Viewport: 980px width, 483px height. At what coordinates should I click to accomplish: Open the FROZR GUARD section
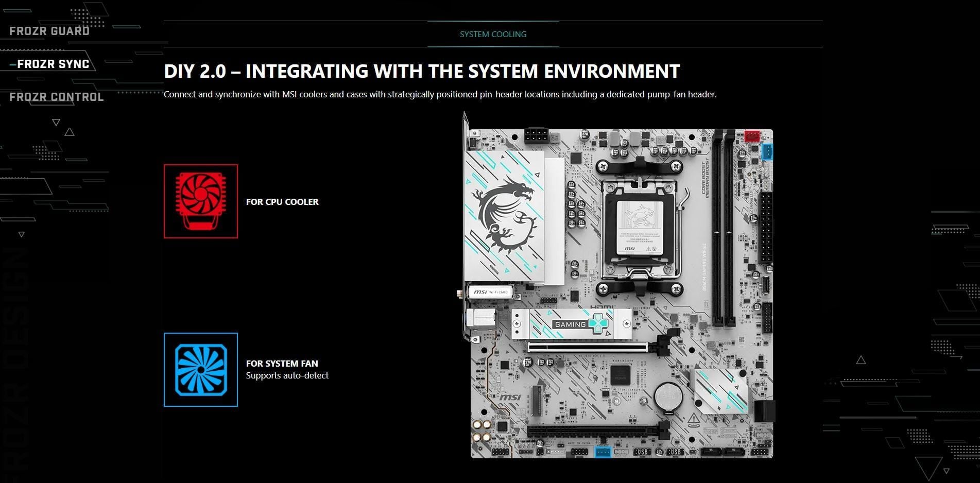[49, 31]
